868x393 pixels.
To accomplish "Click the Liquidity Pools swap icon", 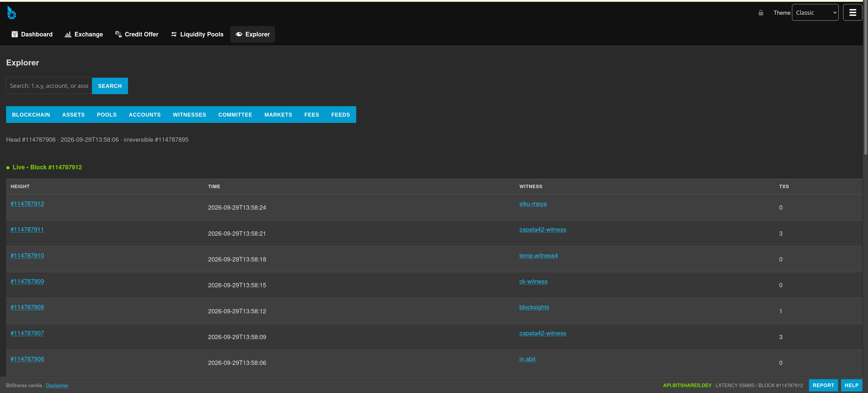I will (174, 34).
